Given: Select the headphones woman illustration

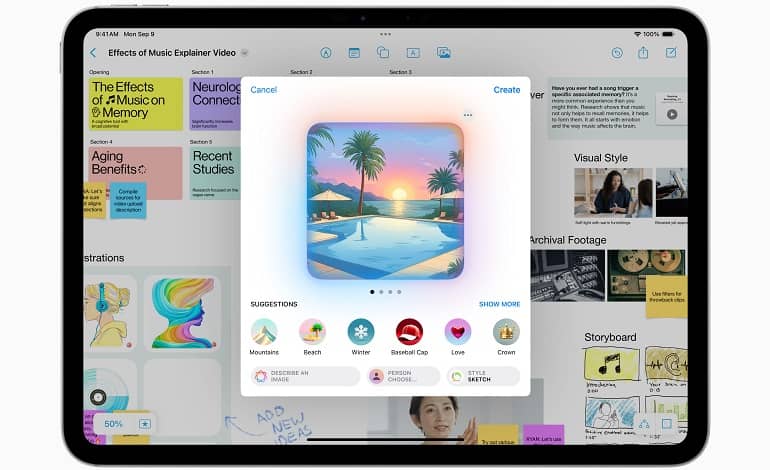Looking at the screenshot, I should [x=110, y=313].
